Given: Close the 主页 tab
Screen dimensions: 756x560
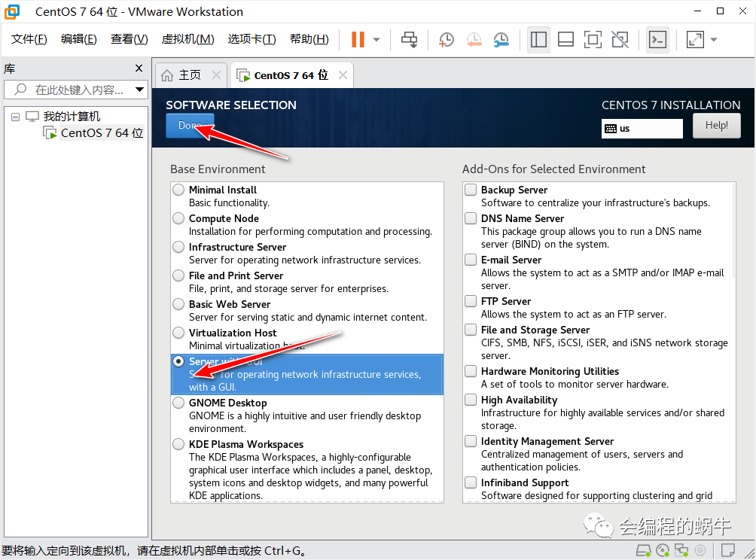Looking at the screenshot, I should point(216,75).
